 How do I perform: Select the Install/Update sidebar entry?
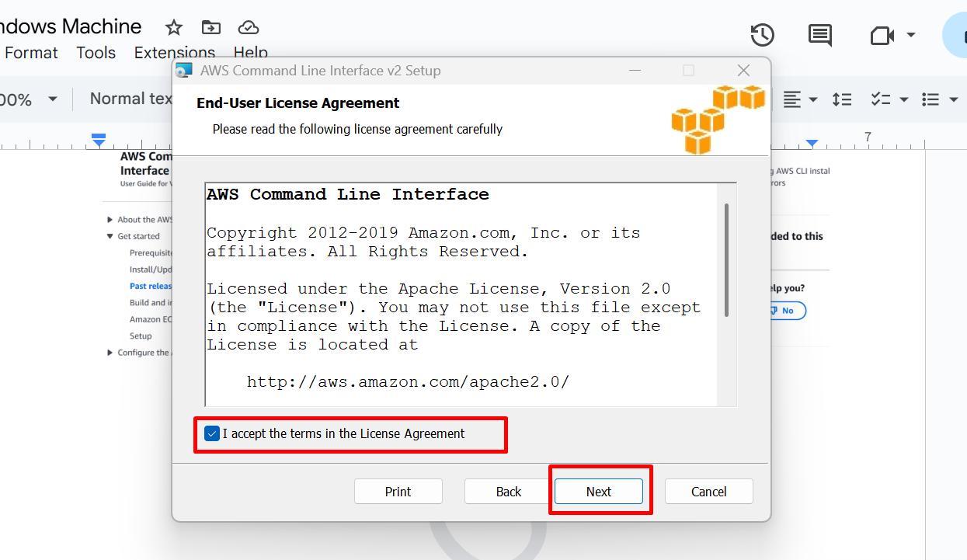(151, 270)
